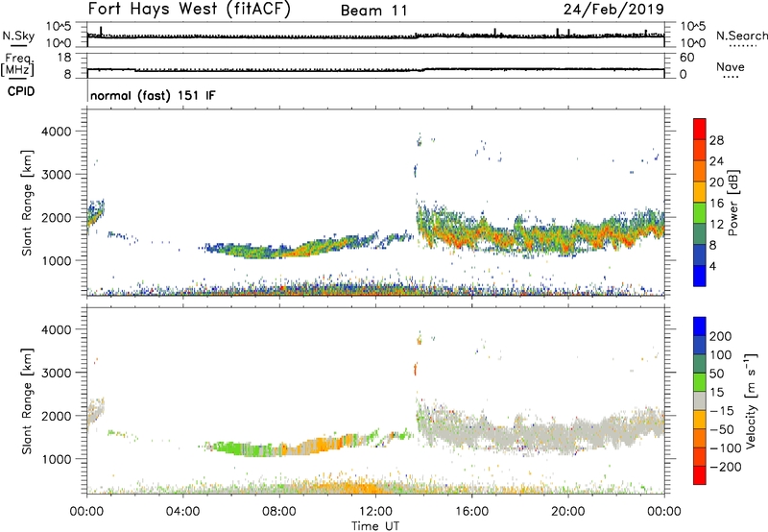Click the gray -15 to 15 velocity colorbar segment
The height and width of the screenshot is (532, 768).
(700, 400)
